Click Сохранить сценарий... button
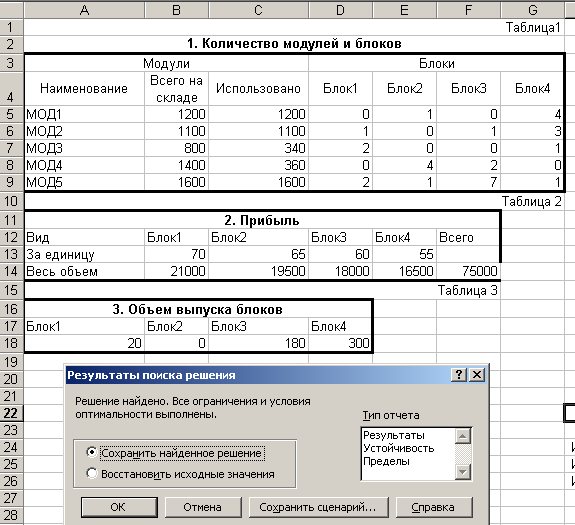 (318, 507)
